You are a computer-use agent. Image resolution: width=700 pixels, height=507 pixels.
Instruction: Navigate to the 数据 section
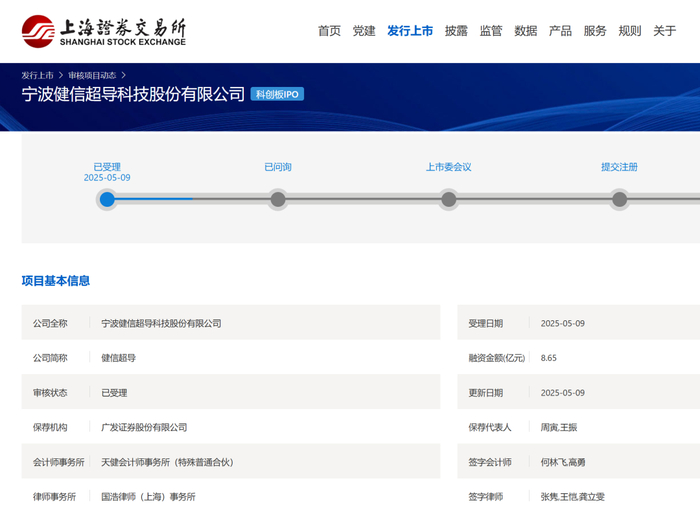coord(526,31)
